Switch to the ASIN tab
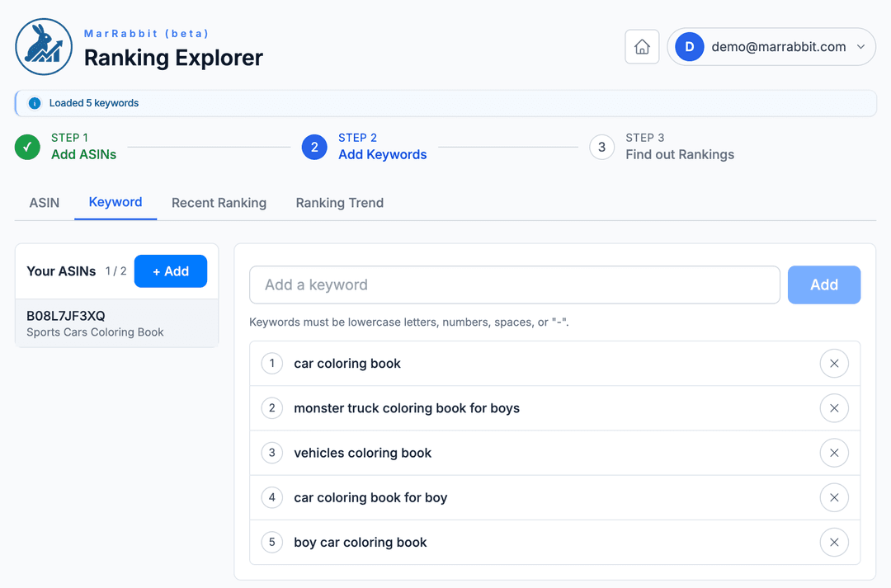Image resolution: width=891 pixels, height=588 pixels. tap(45, 203)
